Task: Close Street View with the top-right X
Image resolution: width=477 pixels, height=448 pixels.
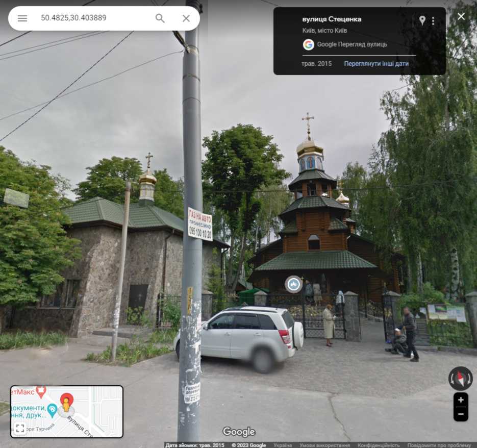Action: [x=461, y=16]
